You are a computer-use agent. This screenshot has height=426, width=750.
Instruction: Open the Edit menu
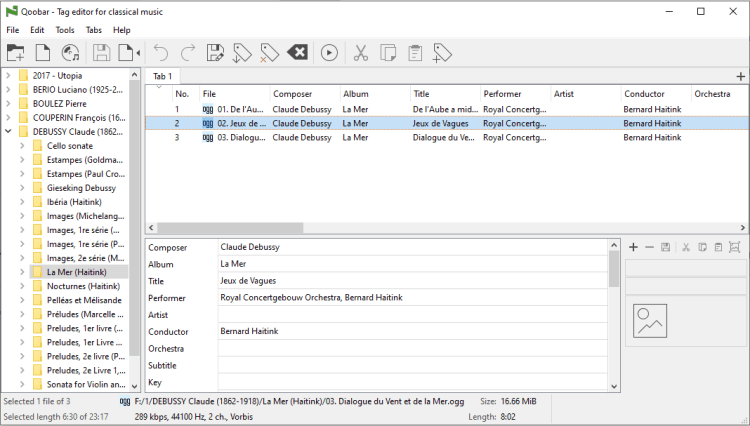(x=37, y=30)
